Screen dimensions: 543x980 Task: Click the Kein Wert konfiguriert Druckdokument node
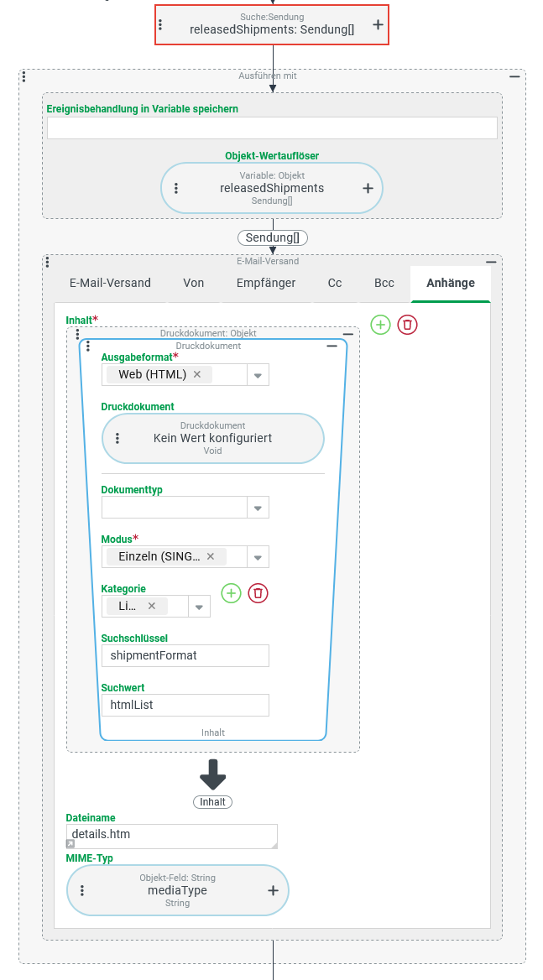point(212,438)
